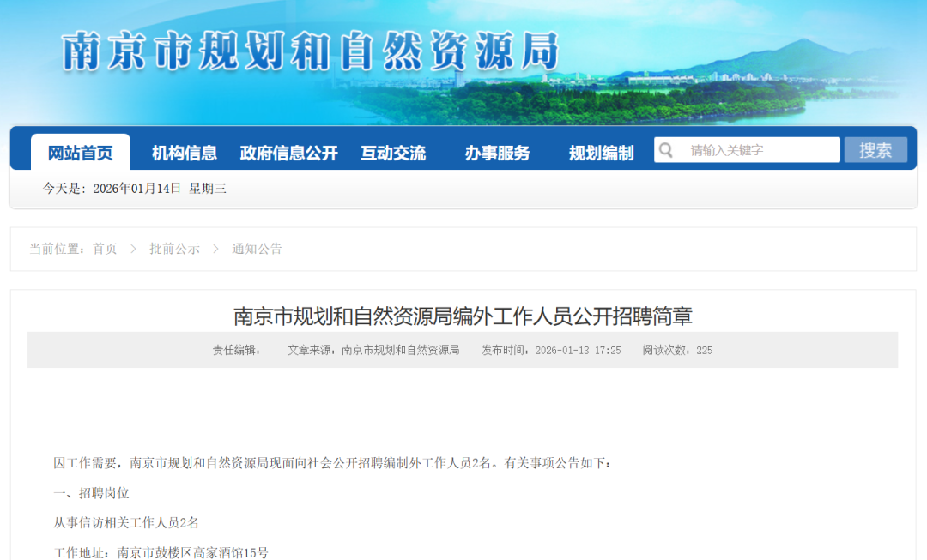Click the 搜索 search button

875,149
